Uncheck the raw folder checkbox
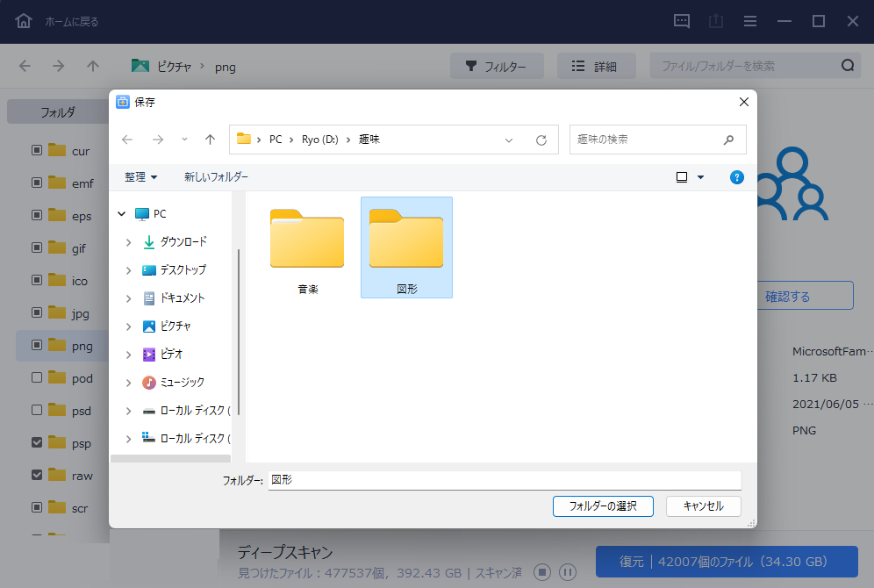The height and width of the screenshot is (588, 874). click(x=37, y=476)
